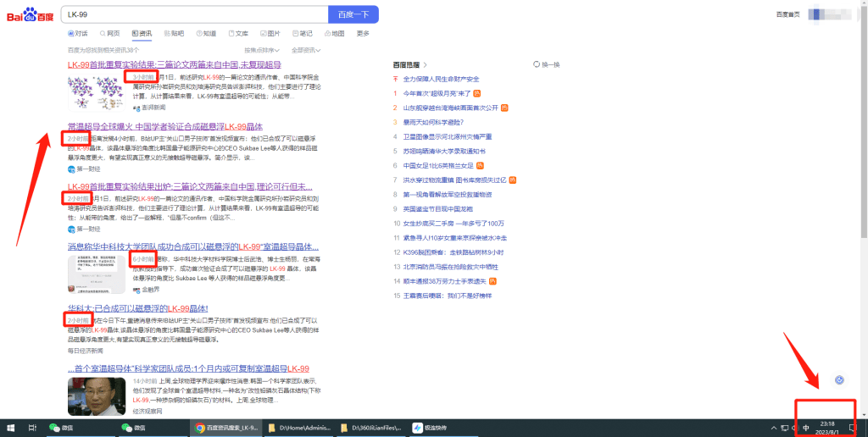Switch to the 图片 search tab
Screen dimensions: 868x437
tap(270, 34)
